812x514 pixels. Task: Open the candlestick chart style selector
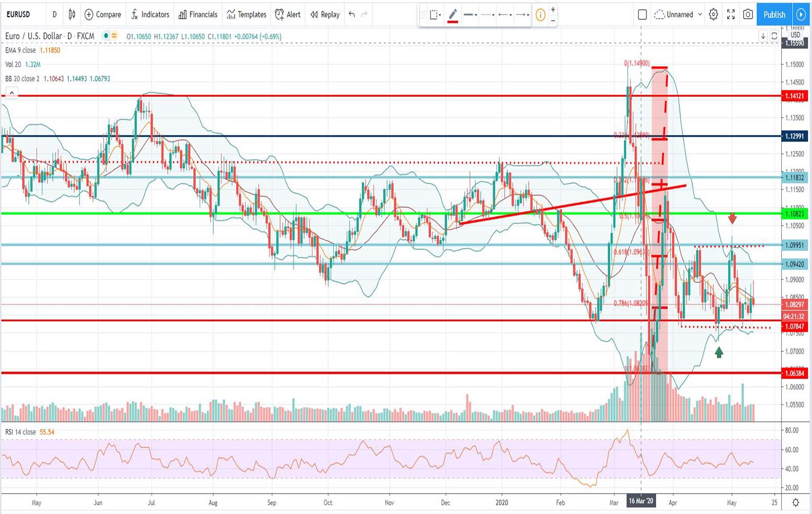(x=72, y=15)
